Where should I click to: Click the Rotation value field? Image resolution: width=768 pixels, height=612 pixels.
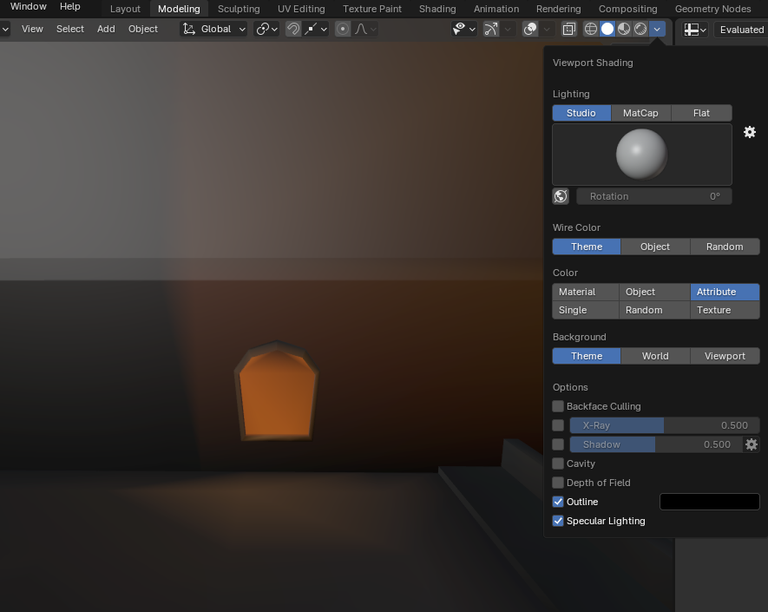[654, 196]
